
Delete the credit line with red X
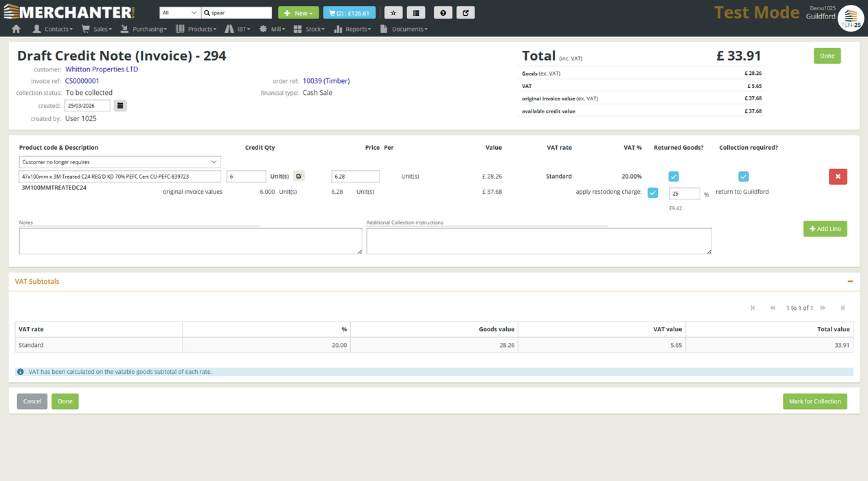pos(838,177)
